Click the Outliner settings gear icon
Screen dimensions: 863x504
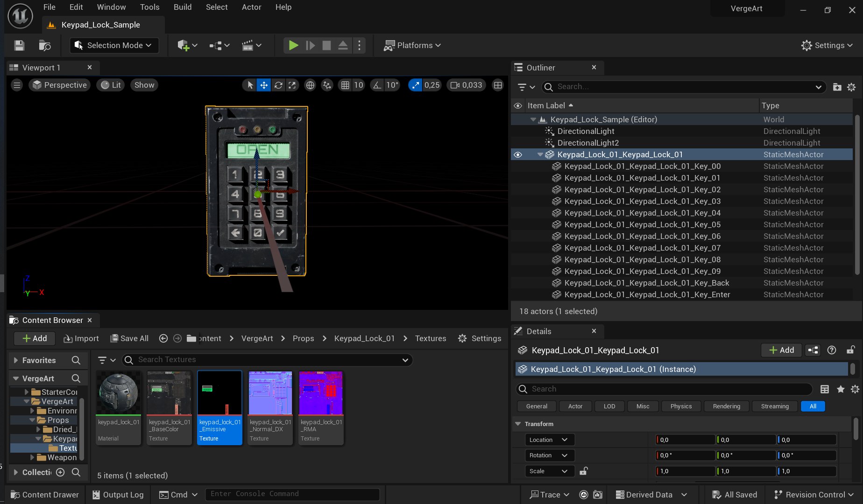(x=851, y=87)
